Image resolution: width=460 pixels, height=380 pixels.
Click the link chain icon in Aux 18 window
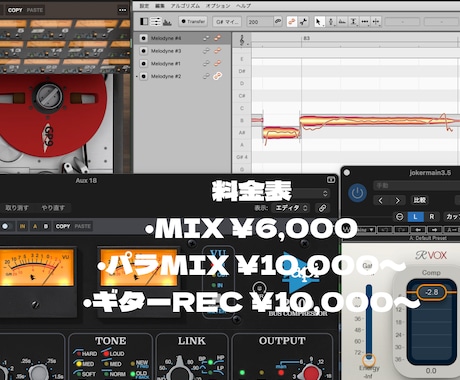click(322, 208)
